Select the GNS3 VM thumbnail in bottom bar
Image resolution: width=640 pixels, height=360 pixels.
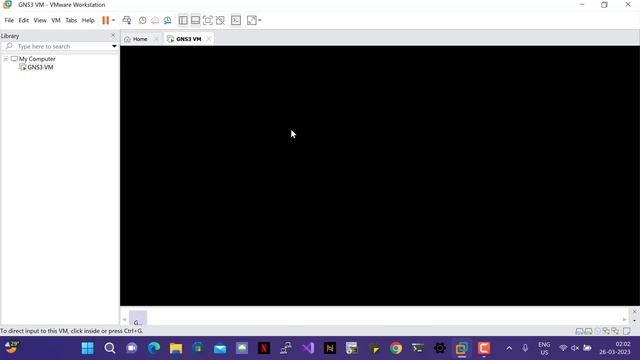click(x=138, y=318)
